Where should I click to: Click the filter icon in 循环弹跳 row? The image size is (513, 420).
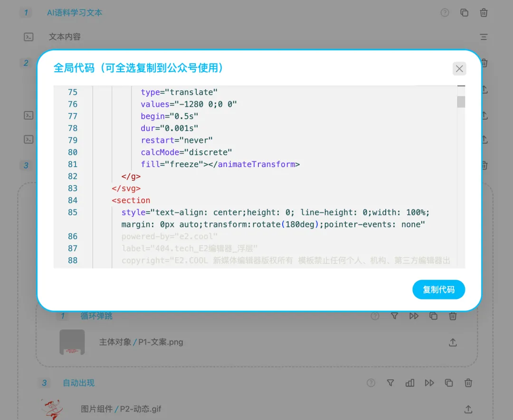pyautogui.click(x=395, y=316)
